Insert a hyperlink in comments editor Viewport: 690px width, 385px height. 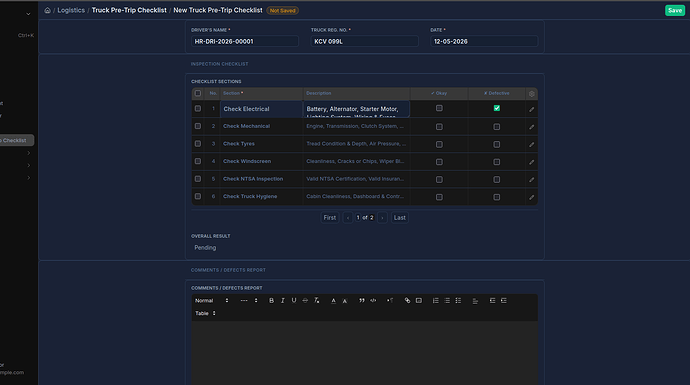point(407,301)
